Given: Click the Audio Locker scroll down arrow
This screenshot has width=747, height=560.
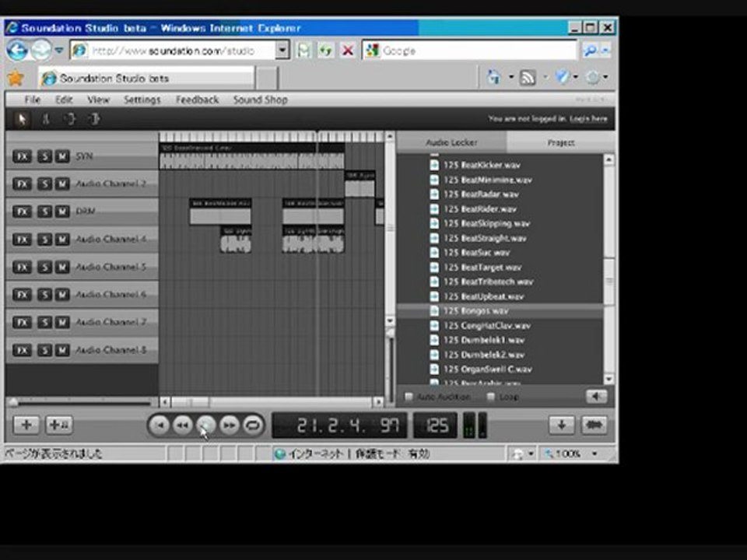Looking at the screenshot, I should 608,379.
